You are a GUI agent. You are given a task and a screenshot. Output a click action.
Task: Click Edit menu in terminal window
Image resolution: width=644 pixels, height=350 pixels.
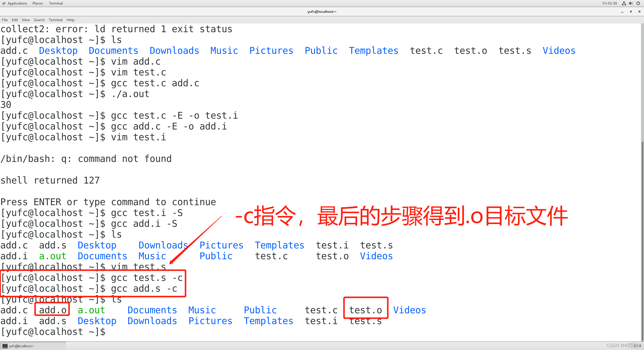pyautogui.click(x=14, y=20)
